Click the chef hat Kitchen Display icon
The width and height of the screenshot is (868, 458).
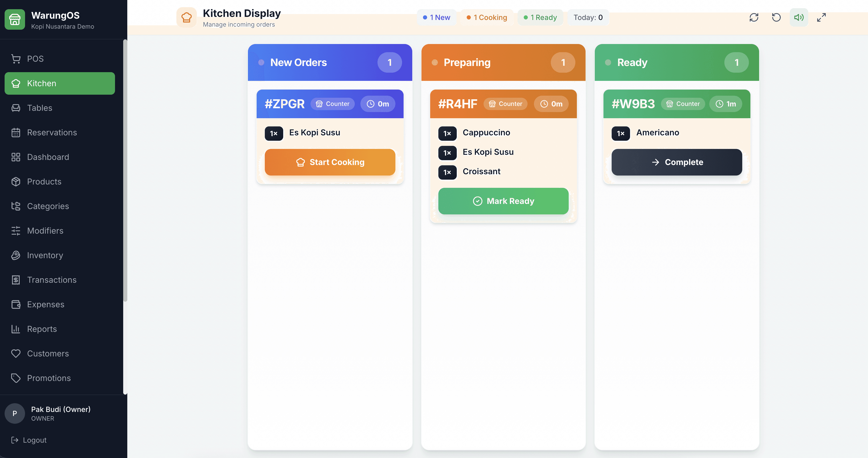186,17
